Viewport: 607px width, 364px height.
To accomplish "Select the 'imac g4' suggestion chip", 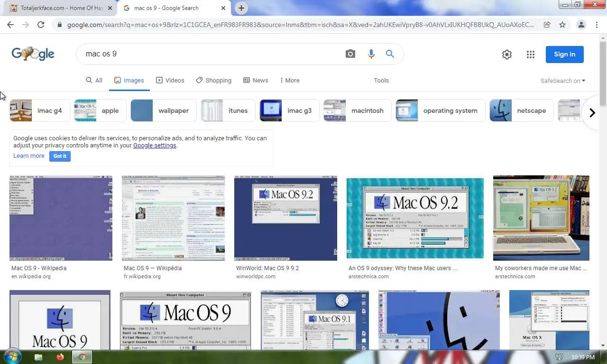I will click(x=40, y=110).
